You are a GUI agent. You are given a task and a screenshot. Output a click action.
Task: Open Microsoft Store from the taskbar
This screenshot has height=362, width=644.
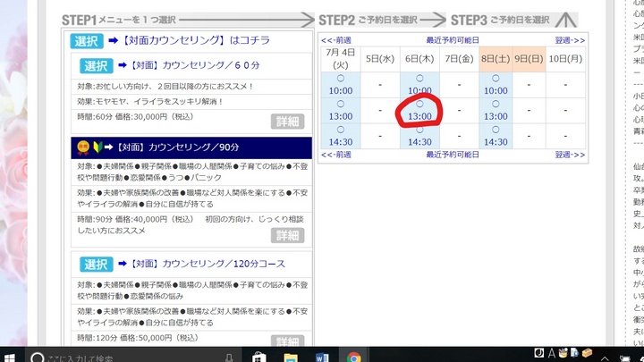click(x=258, y=357)
